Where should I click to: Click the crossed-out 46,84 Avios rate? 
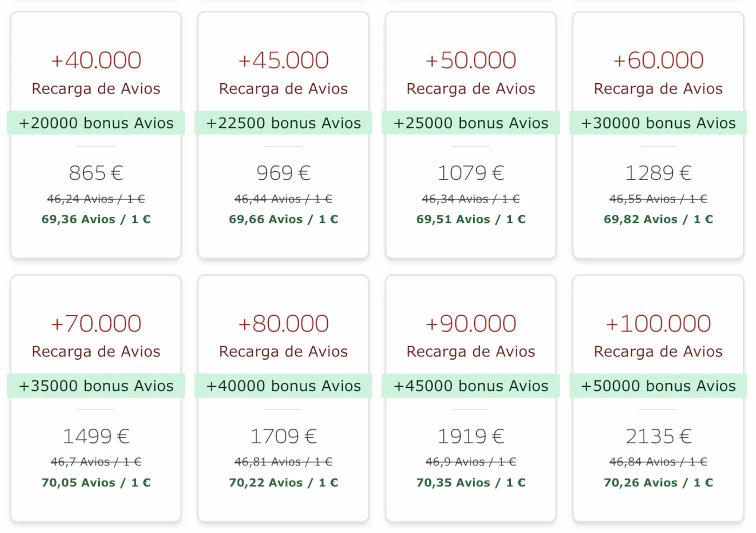658,462
